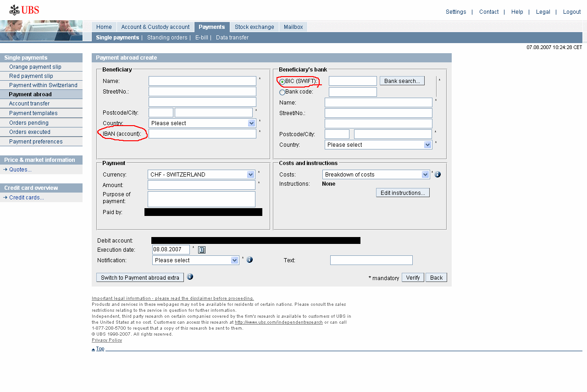Click the Amount field
587x392 pixels.
coord(201,185)
